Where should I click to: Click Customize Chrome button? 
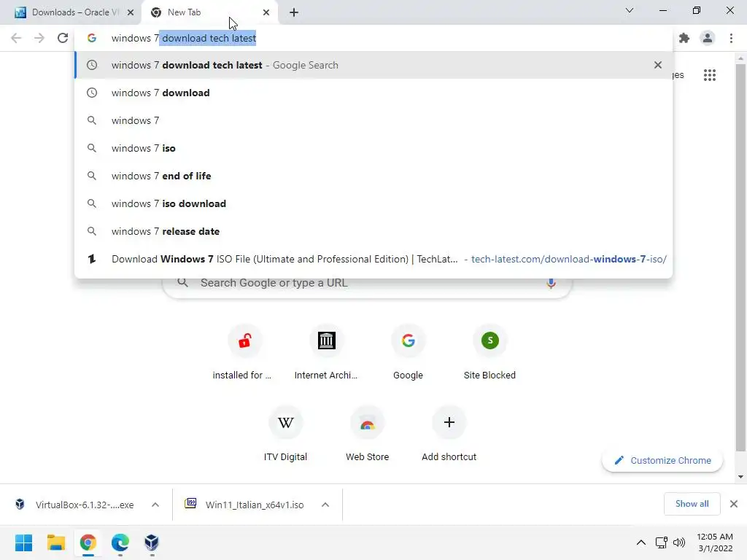662,461
